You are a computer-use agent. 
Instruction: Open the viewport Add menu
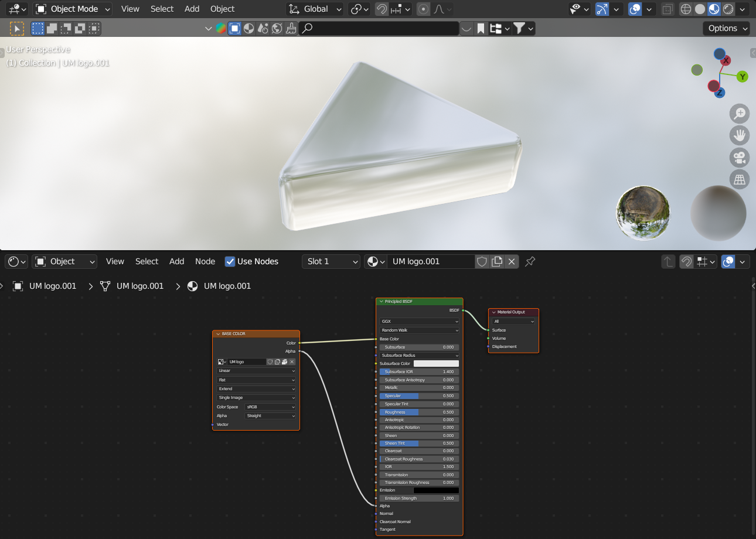(x=192, y=9)
